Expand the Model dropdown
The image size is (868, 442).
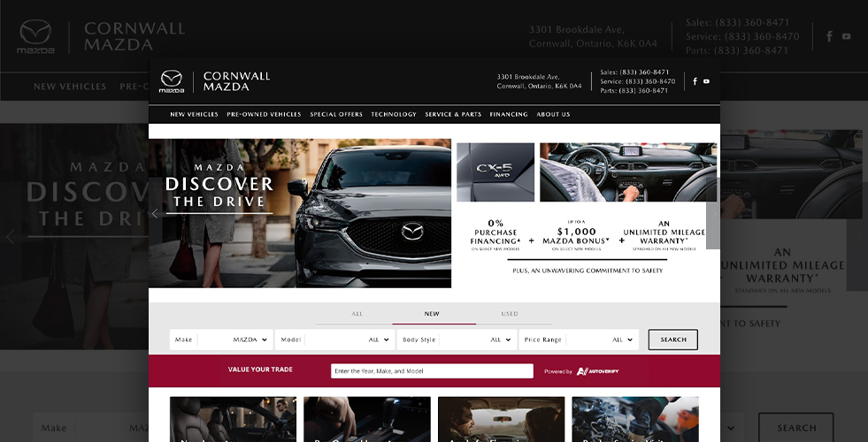pyautogui.click(x=335, y=339)
